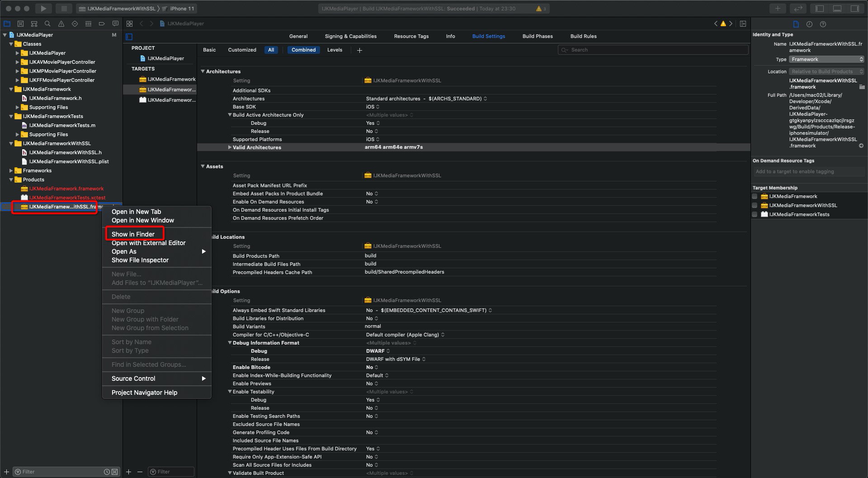Select the File inspector icon
868x478 pixels.
click(796, 24)
